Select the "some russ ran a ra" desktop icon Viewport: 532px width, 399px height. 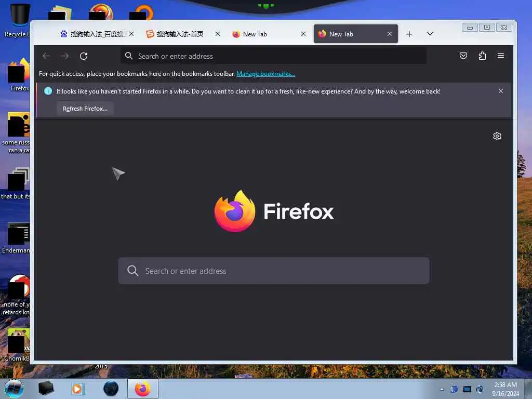tap(16, 133)
